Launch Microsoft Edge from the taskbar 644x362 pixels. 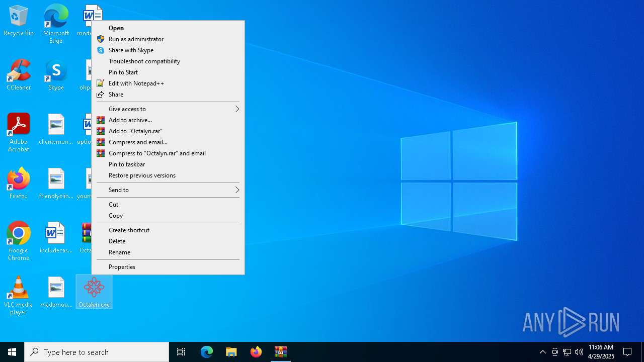tap(207, 352)
